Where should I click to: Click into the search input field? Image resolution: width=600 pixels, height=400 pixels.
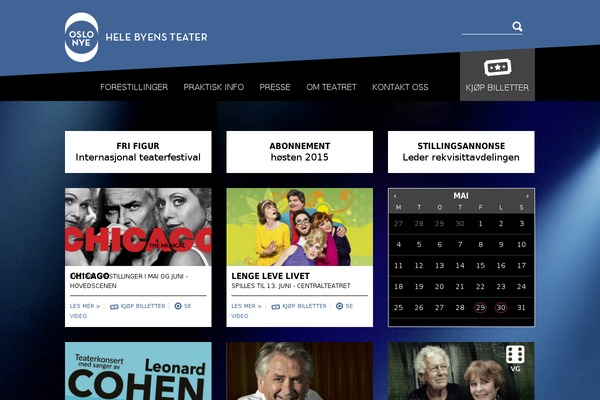486,27
